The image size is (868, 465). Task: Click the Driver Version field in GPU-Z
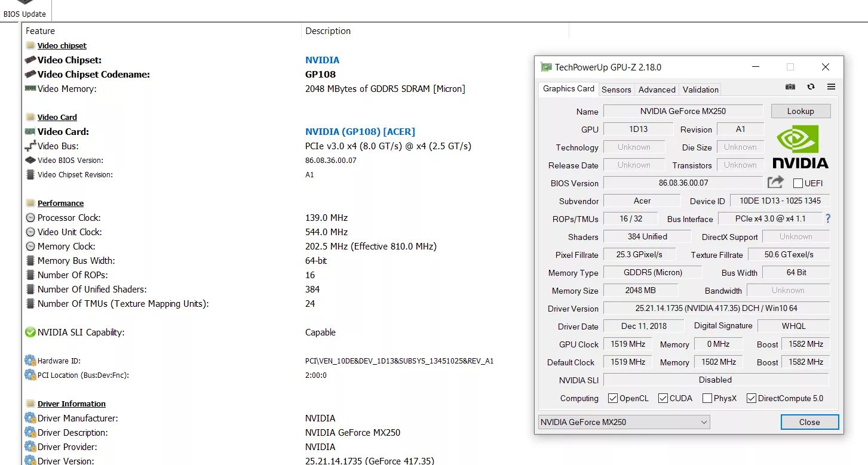716,308
